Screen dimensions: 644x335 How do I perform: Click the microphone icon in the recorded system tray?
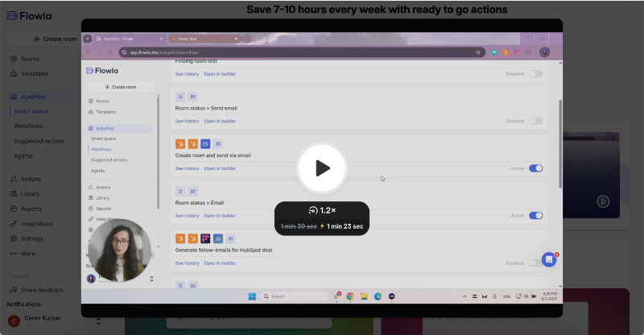point(495,296)
